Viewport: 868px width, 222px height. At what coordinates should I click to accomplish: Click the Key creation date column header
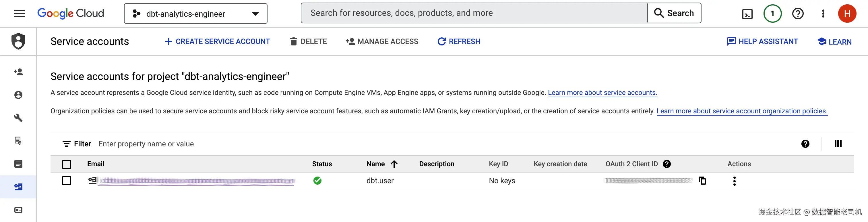click(x=560, y=164)
